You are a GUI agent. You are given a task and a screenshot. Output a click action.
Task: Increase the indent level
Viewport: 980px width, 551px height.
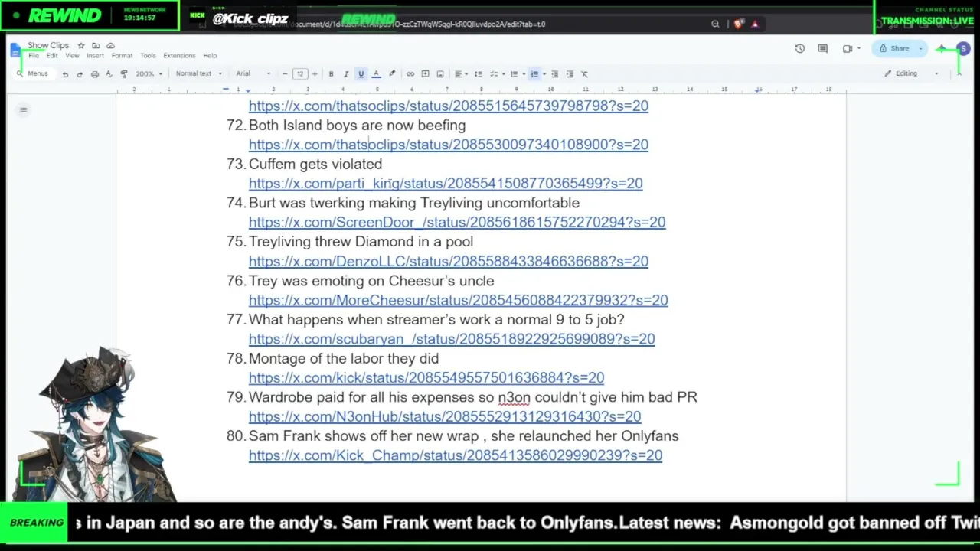570,74
